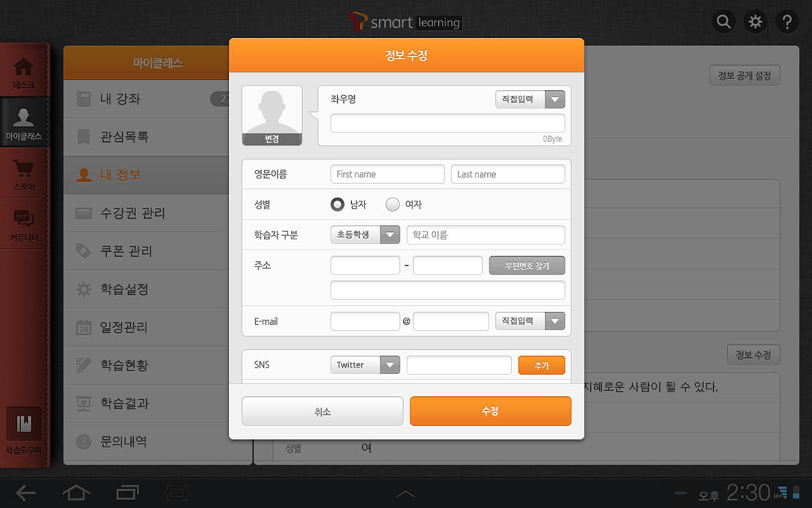Click the First name field

click(388, 174)
